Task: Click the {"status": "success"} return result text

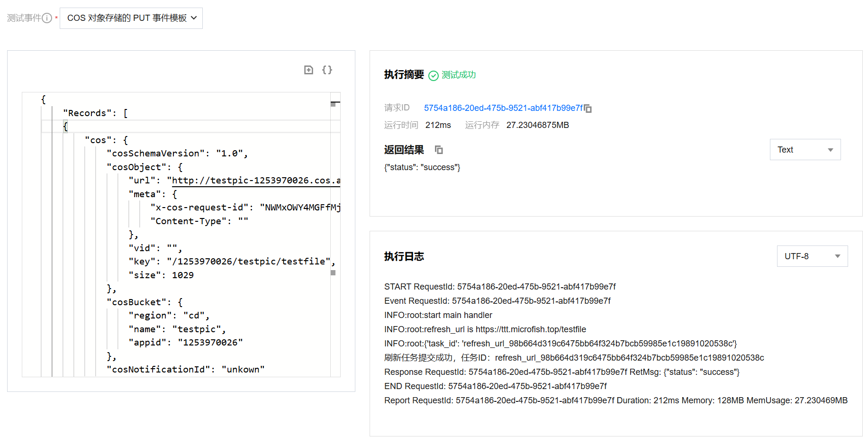Action: pos(422,167)
